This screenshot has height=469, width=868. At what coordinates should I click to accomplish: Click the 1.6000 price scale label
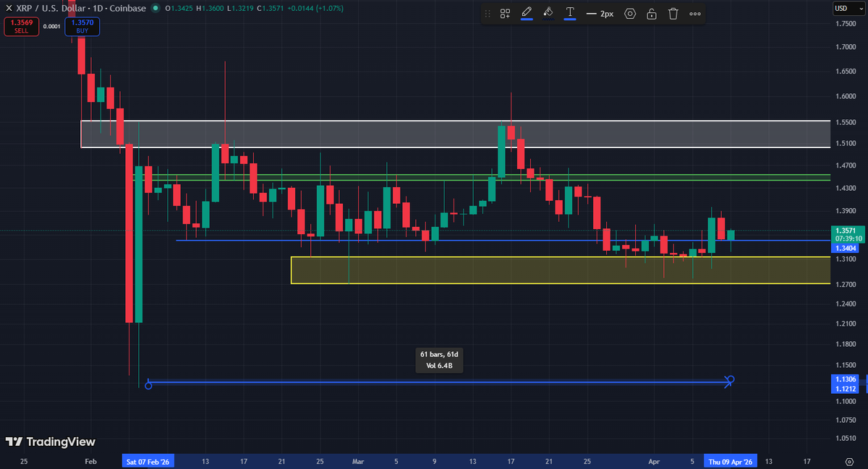(846, 96)
